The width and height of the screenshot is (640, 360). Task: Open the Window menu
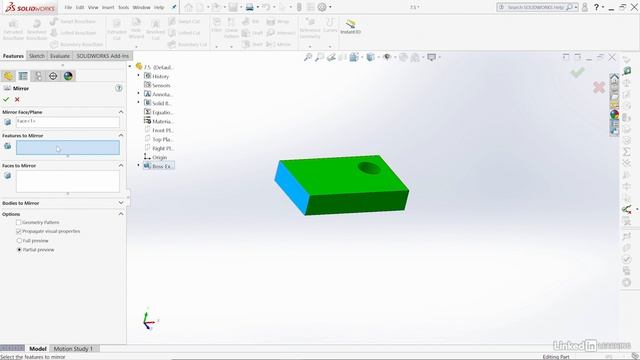141,7
